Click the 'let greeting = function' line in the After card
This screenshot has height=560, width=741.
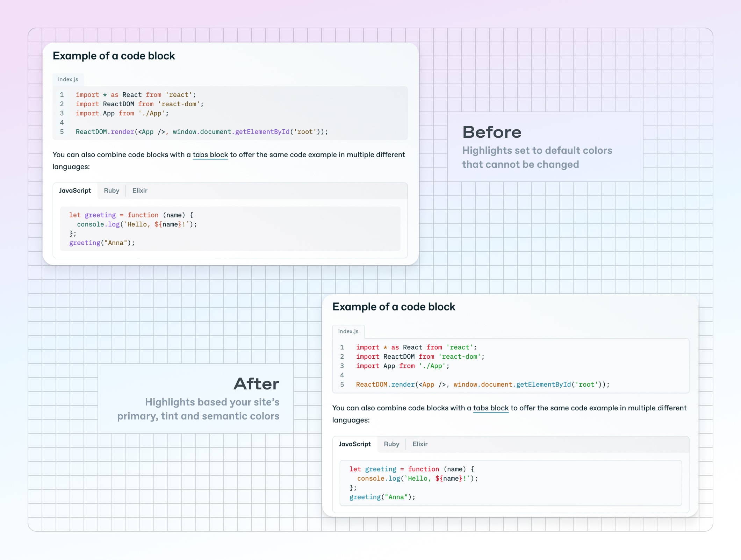tap(412, 469)
